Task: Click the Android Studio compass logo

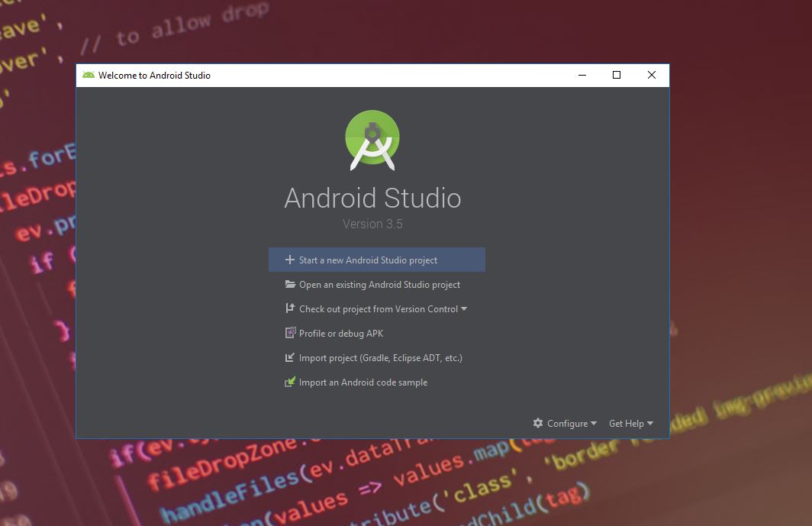Action: pos(372,140)
